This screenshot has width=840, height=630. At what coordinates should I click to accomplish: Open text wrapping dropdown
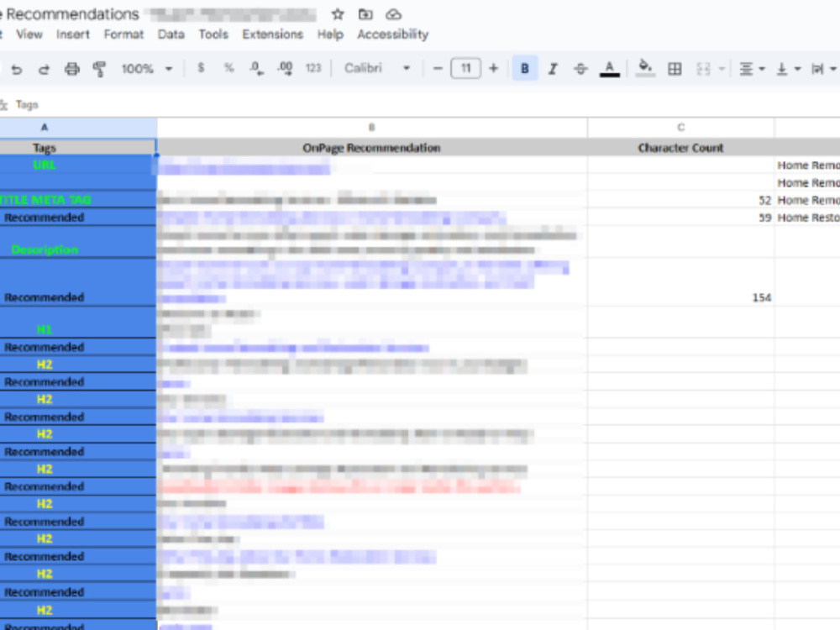[x=824, y=69]
